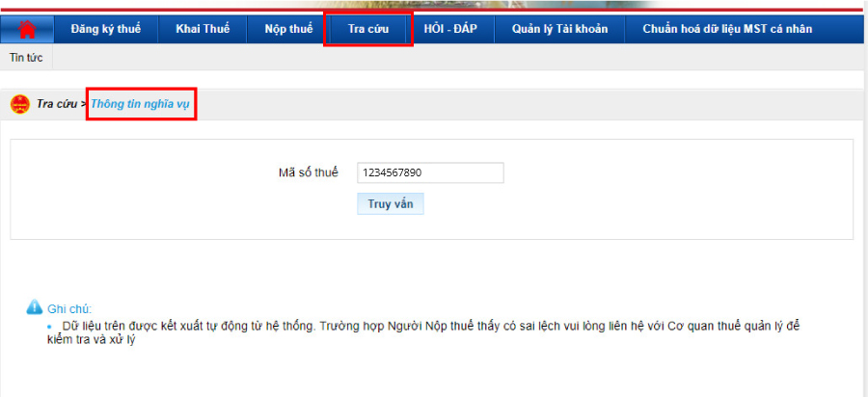Open the Khai Thuế menu
Viewport: 868px width, 397px height.
pyautogui.click(x=203, y=29)
